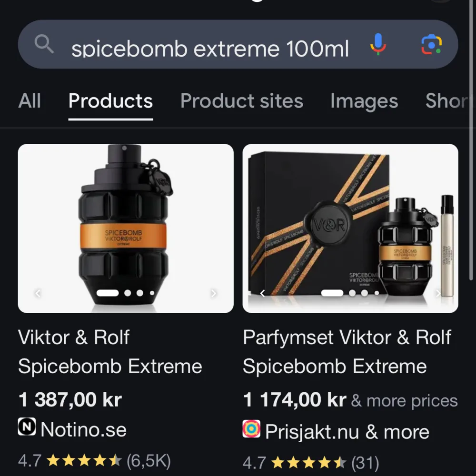Click the search field with 'spicebomb extreme 100ml'
Image resolution: width=476 pixels, height=476 pixels.
209,45
